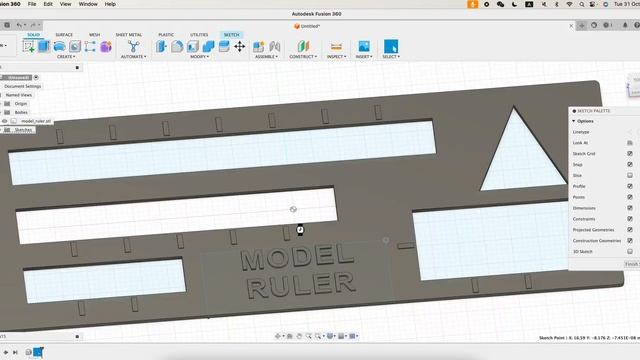Open the SELECT dropdown menu
The image size is (640, 360).
coord(391,57)
